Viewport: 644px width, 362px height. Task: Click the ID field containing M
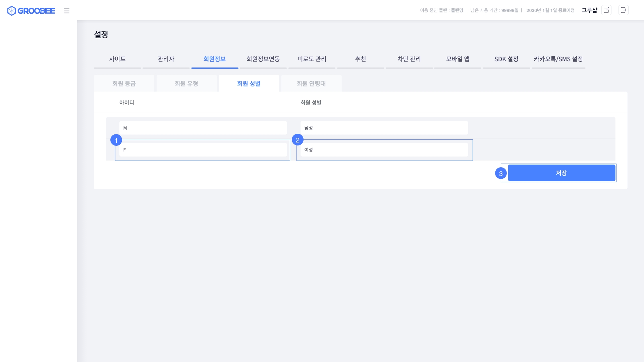203,128
